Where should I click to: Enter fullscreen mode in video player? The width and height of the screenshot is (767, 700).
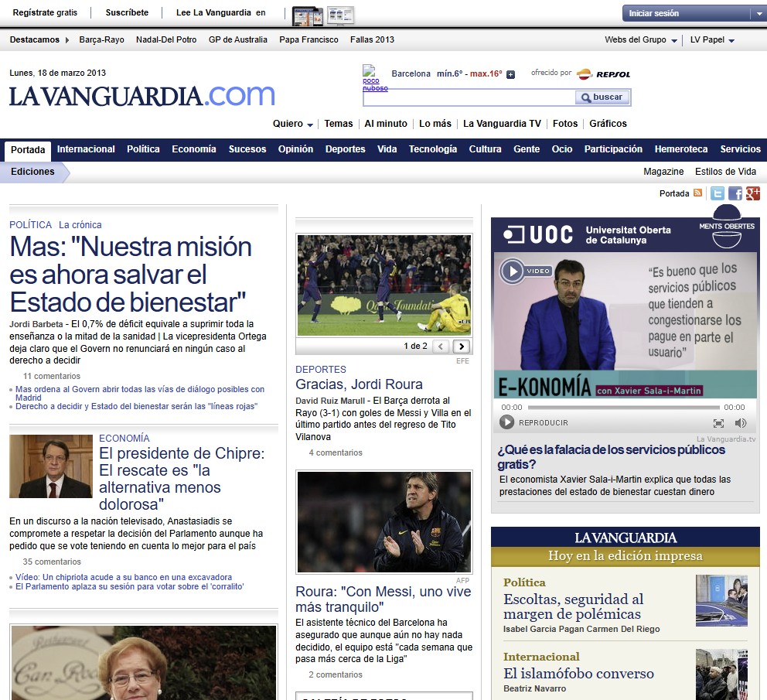point(718,423)
